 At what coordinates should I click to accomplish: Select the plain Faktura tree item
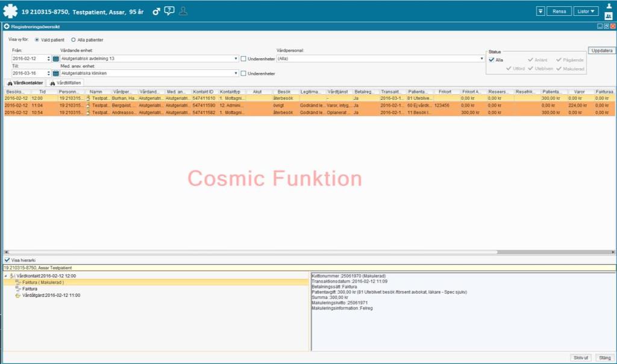[x=30, y=289]
